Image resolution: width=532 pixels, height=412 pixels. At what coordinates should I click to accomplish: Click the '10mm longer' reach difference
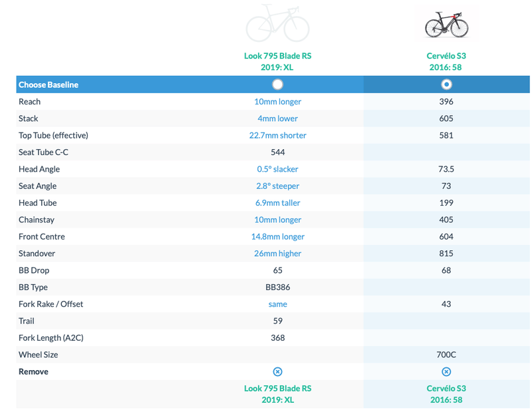click(277, 102)
